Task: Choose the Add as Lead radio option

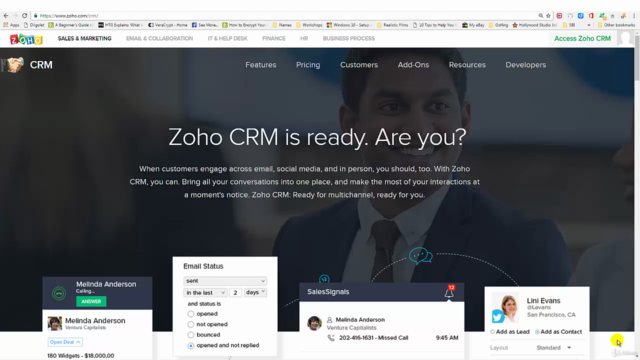Action: coord(492,332)
